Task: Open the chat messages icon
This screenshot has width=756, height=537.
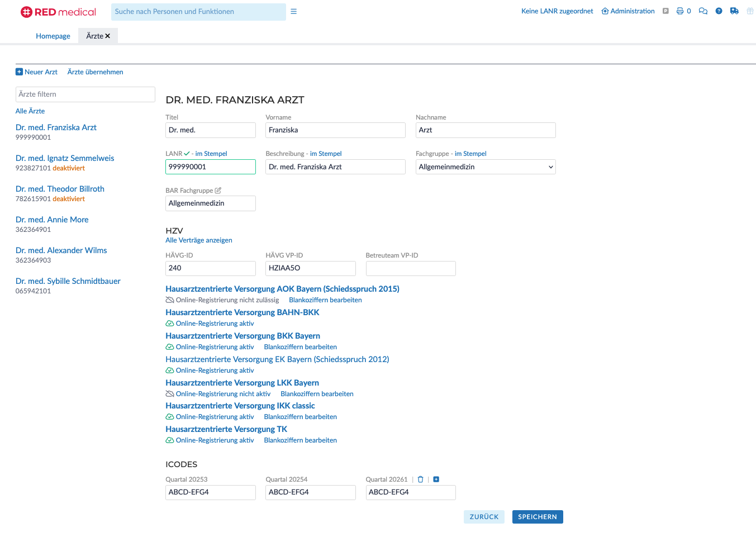Action: [703, 11]
